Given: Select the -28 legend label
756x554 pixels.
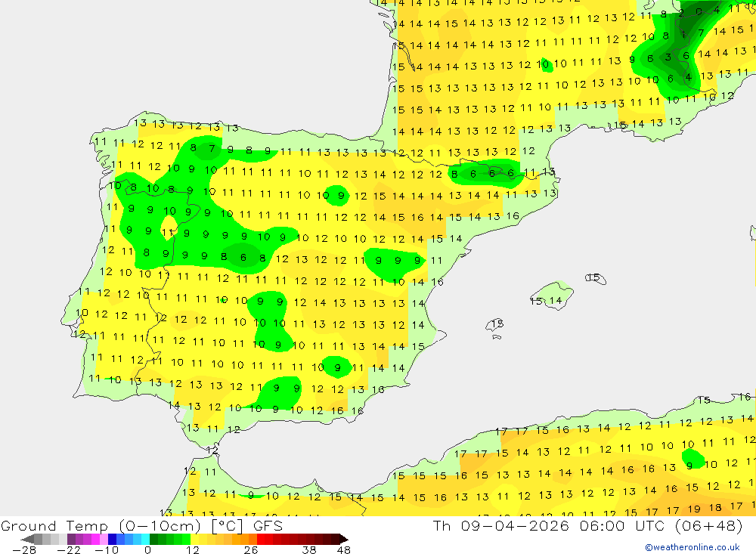Looking at the screenshot, I should click(24, 549).
